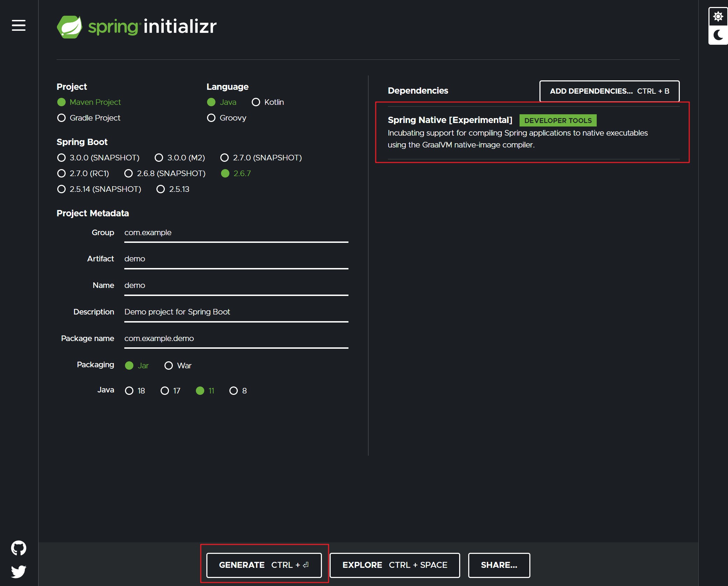Click the EXPLORE button

pos(395,565)
